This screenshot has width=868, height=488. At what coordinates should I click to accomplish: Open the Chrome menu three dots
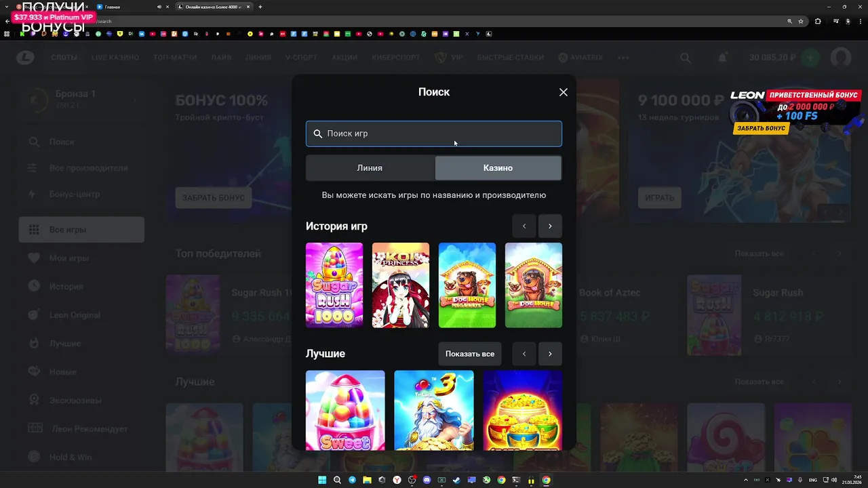pos(861,21)
